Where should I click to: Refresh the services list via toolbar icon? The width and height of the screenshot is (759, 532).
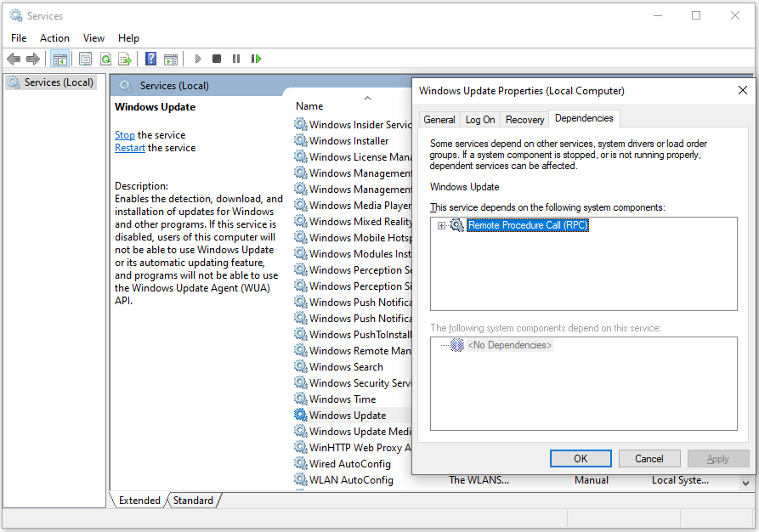tap(105, 59)
